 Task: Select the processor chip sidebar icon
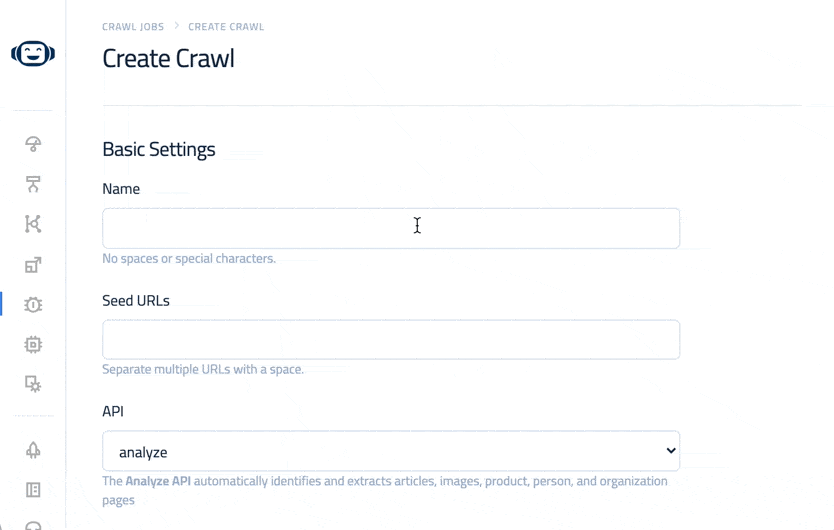[33, 345]
